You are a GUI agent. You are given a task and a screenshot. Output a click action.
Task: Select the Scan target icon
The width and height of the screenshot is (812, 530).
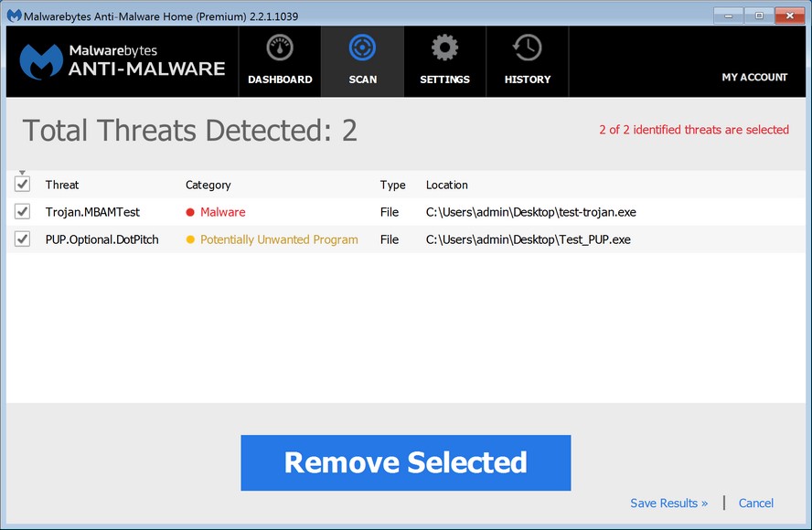click(362, 48)
